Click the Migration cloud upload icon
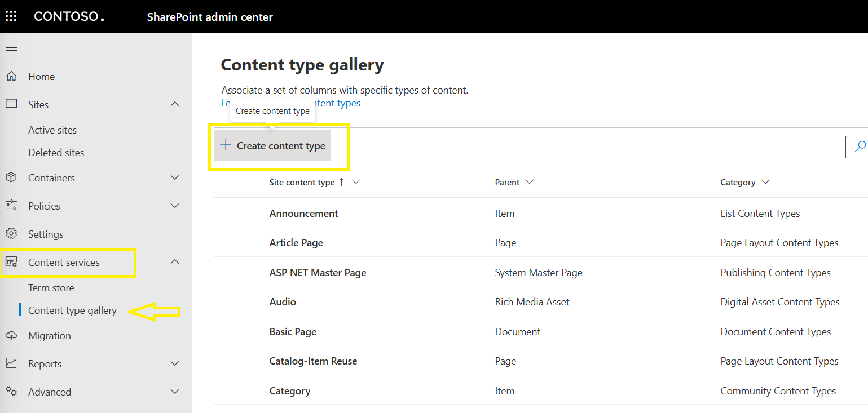This screenshot has height=413, width=868. click(11, 335)
